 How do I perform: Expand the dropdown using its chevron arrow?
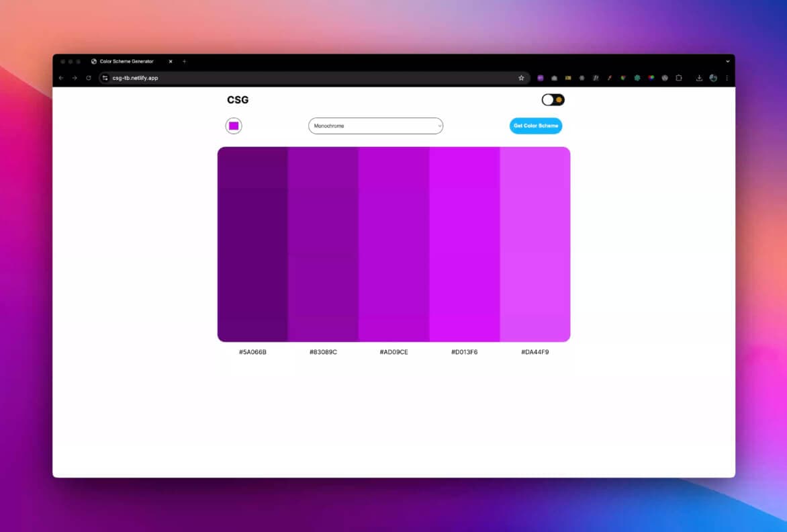440,126
